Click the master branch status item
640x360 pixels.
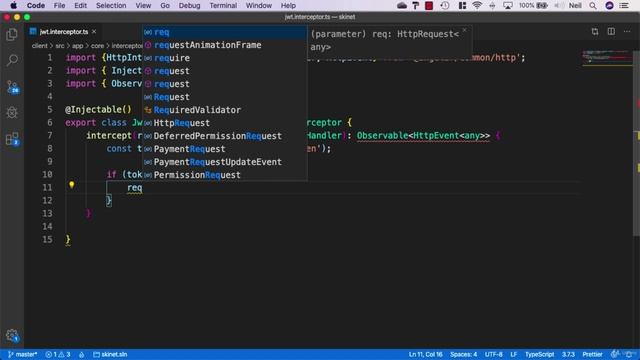tap(22, 354)
